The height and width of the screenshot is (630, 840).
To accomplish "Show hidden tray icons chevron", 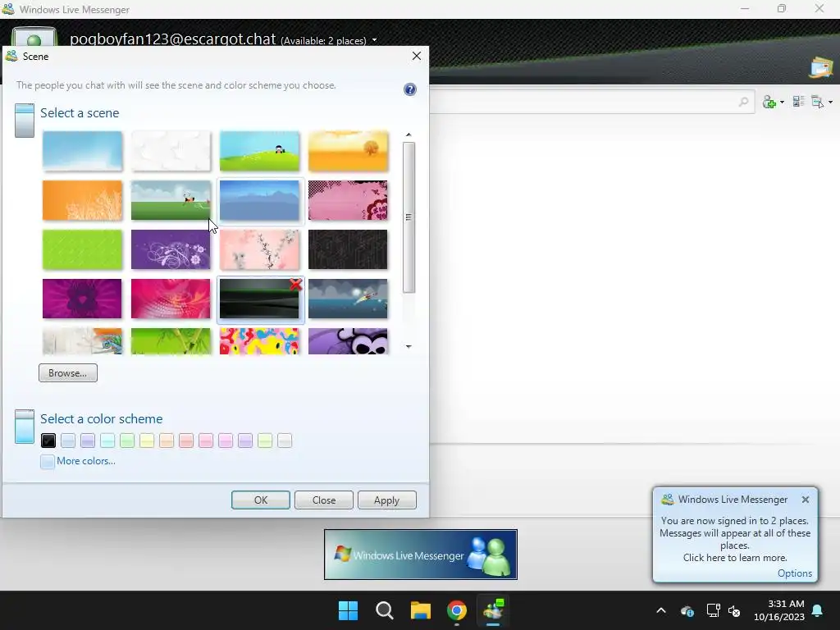I will click(661, 610).
